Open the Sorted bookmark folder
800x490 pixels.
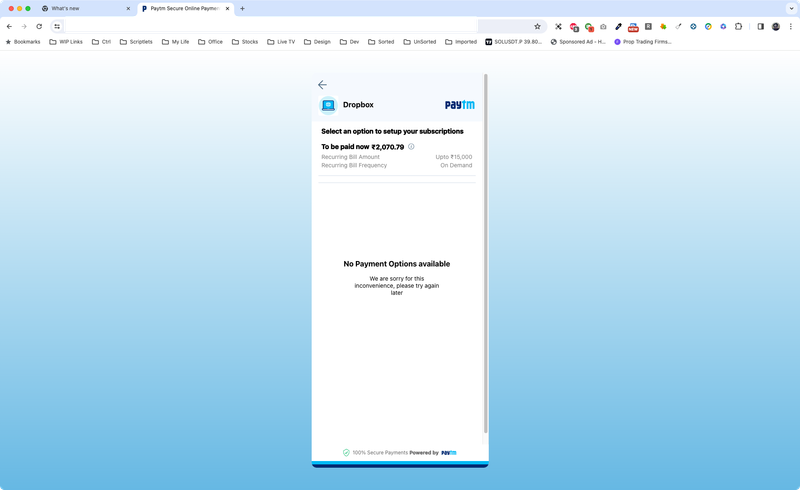(x=381, y=42)
